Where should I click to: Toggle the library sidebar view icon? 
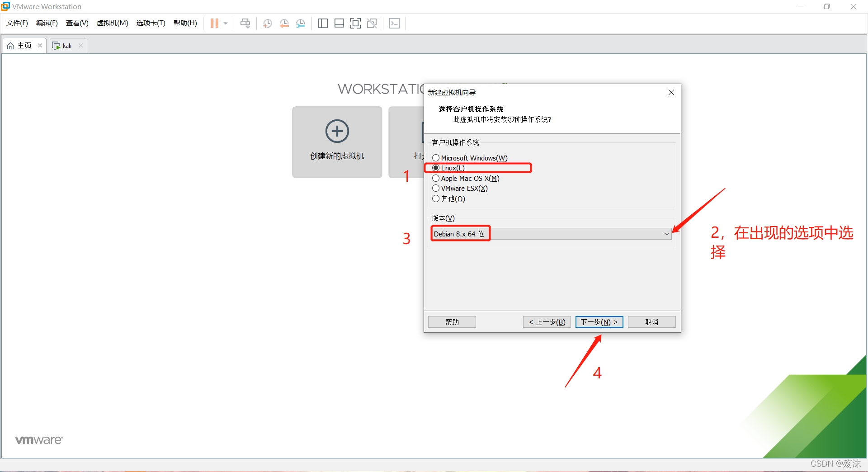[x=323, y=24]
